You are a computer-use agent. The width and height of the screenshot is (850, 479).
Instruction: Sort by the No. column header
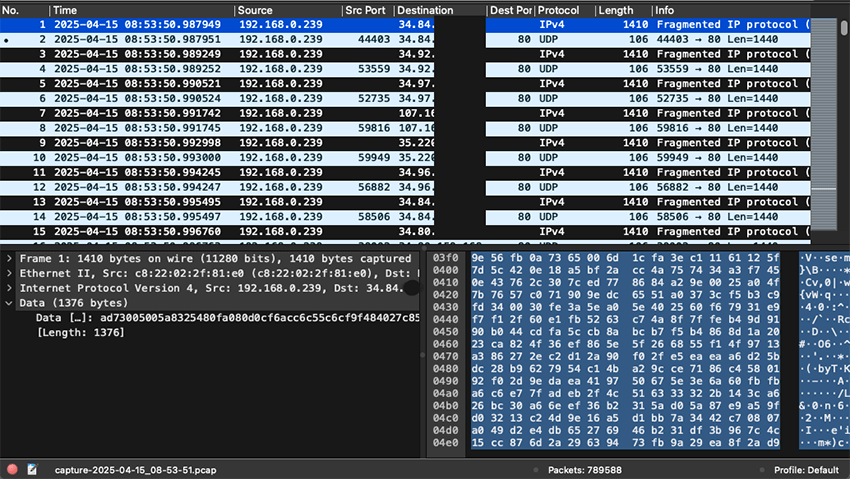point(24,10)
